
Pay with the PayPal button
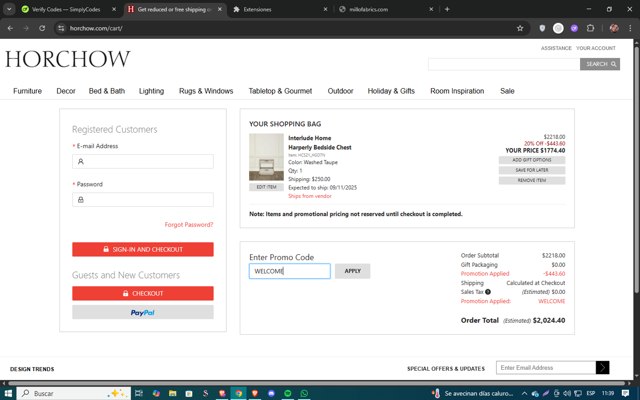(143, 313)
